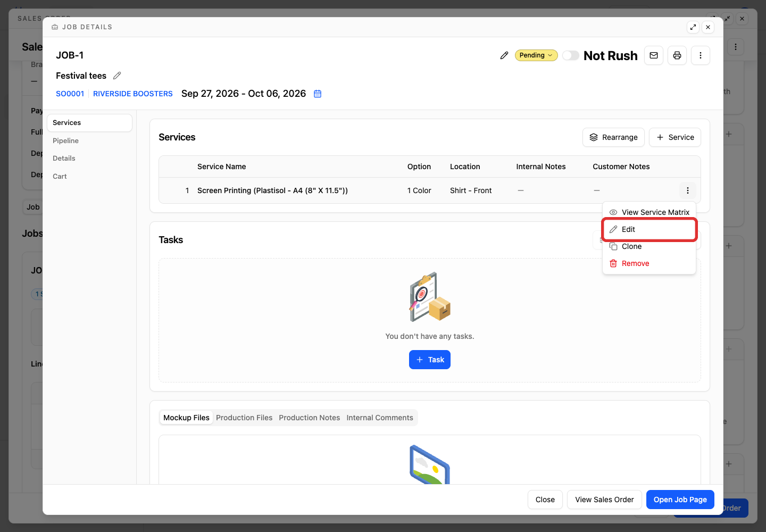Open the RIVERSIDE BOOSTERS customer link
This screenshot has width=766, height=532.
(133, 94)
